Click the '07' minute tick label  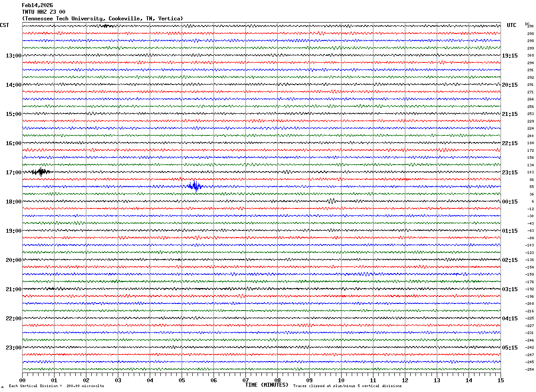(x=245, y=380)
